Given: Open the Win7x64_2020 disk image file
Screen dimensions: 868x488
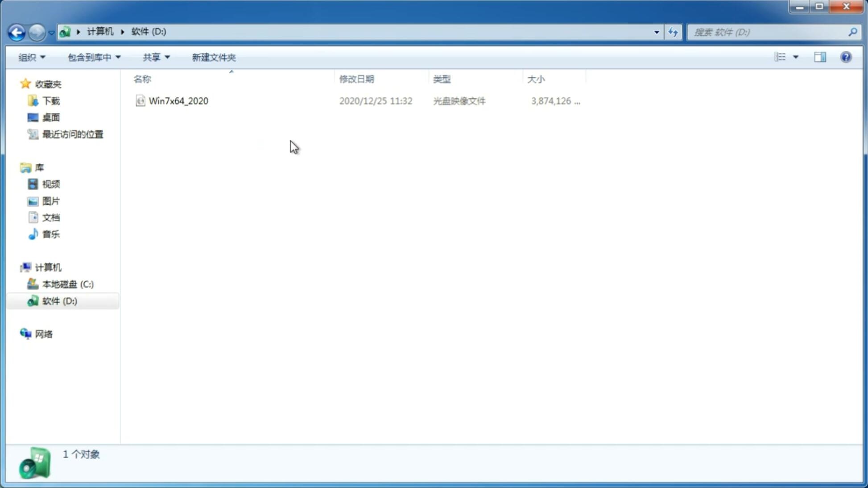Looking at the screenshot, I should [178, 101].
